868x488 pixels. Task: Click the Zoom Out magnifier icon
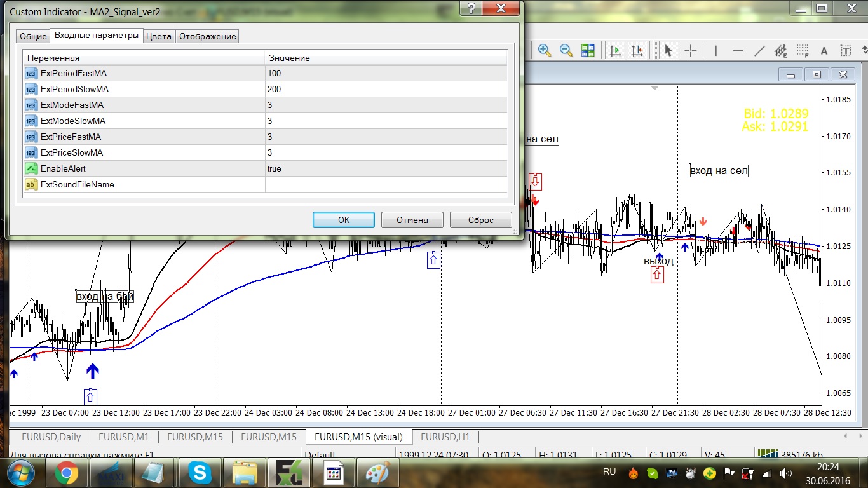(566, 51)
